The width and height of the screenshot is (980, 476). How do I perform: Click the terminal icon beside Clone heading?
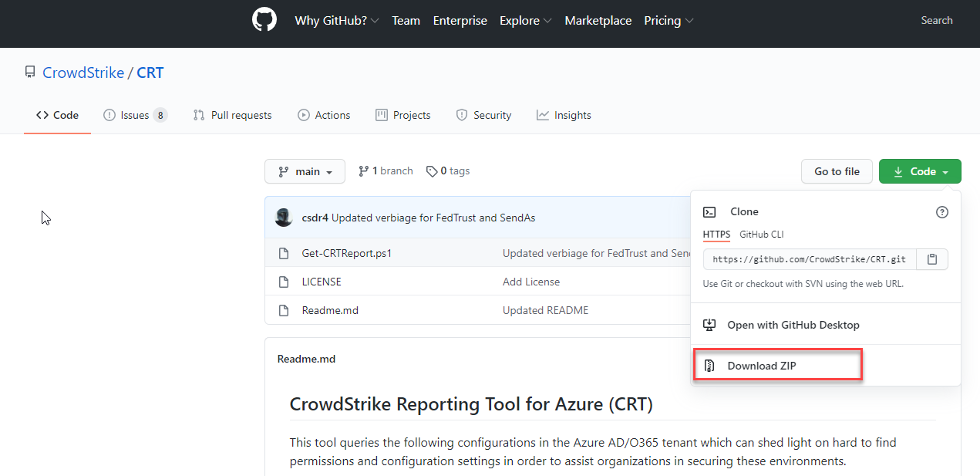tap(710, 212)
